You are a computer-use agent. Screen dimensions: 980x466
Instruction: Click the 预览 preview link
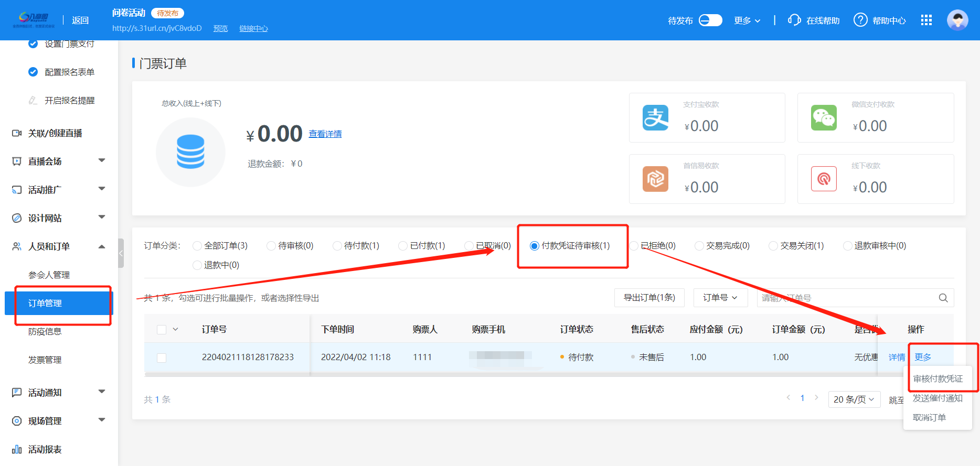point(220,28)
